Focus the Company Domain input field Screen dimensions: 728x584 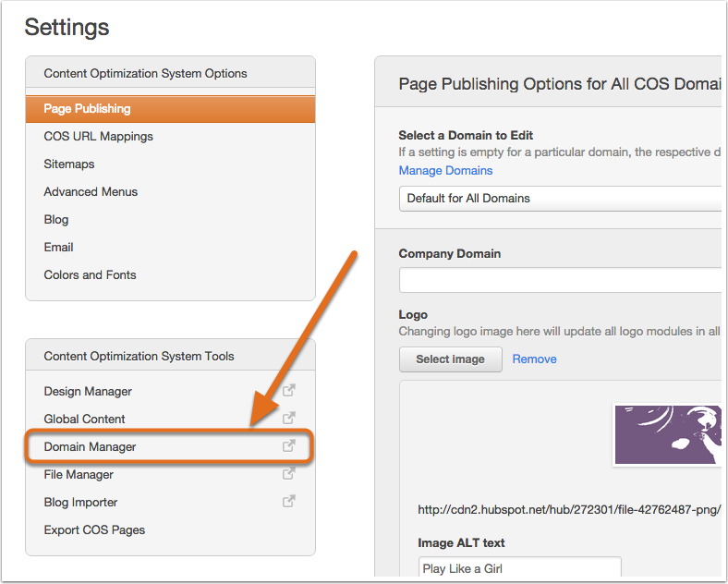click(x=560, y=280)
